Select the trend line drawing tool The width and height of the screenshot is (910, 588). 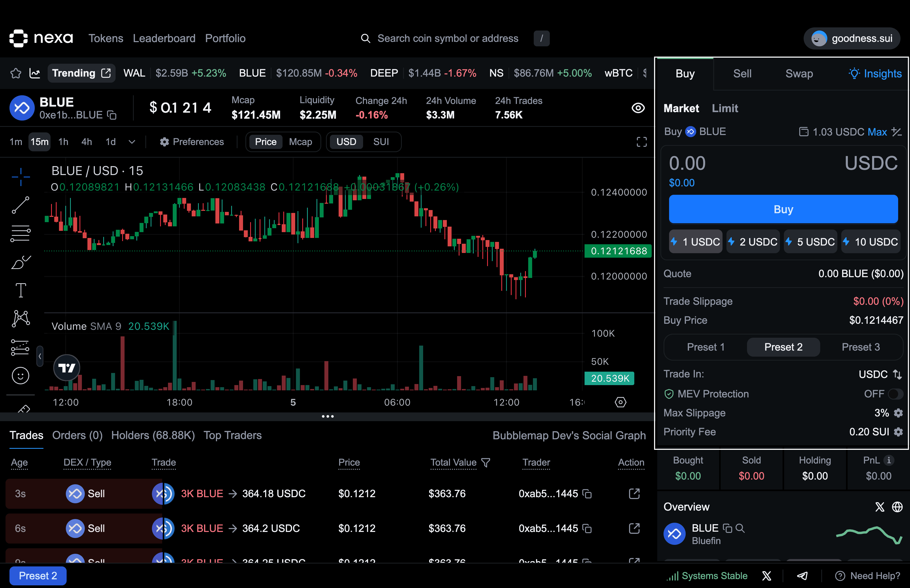(21, 205)
